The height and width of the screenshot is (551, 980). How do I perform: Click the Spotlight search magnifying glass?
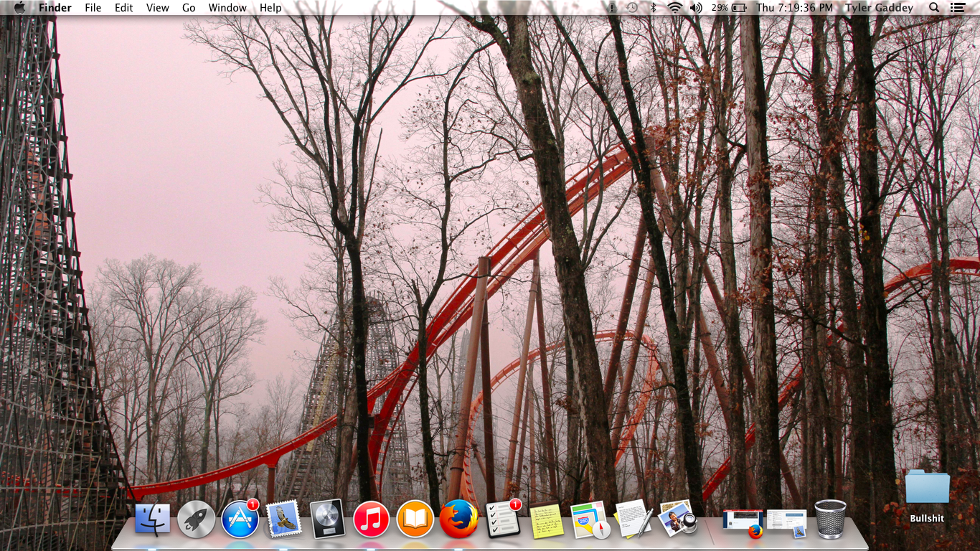pos(934,8)
